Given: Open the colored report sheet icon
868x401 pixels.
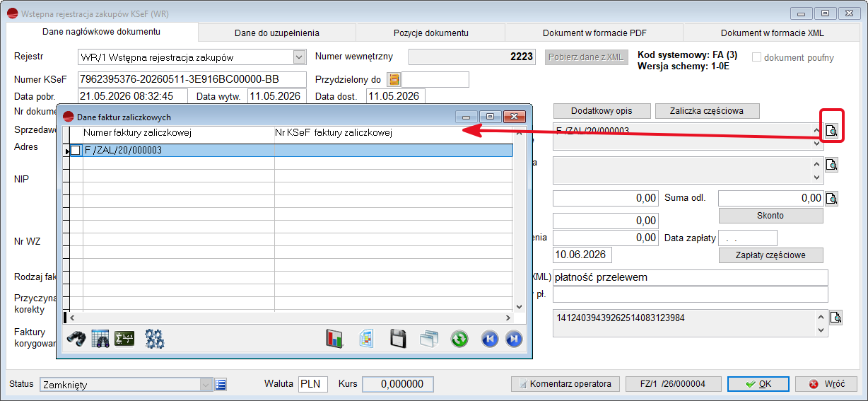Looking at the screenshot, I should point(366,338).
